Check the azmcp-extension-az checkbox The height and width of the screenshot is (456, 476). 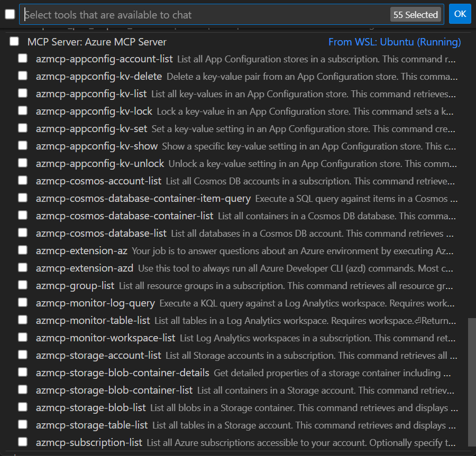click(x=23, y=250)
